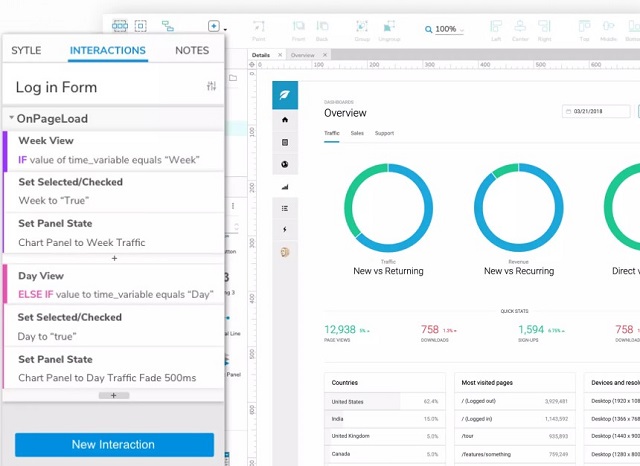Click the bar chart icon in dashboard sidebar
This screenshot has height=466, width=640.
[285, 186]
